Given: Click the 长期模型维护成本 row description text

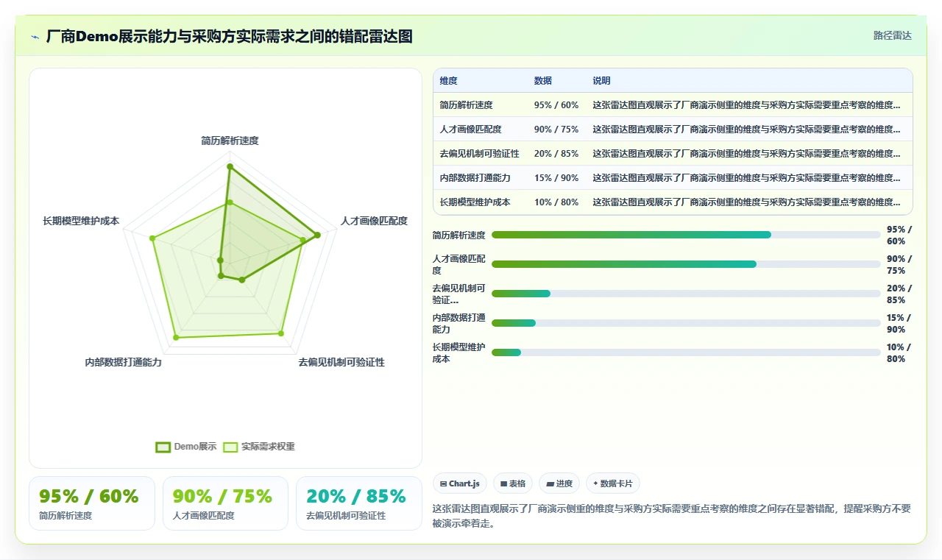Looking at the screenshot, I should pyautogui.click(x=747, y=202).
